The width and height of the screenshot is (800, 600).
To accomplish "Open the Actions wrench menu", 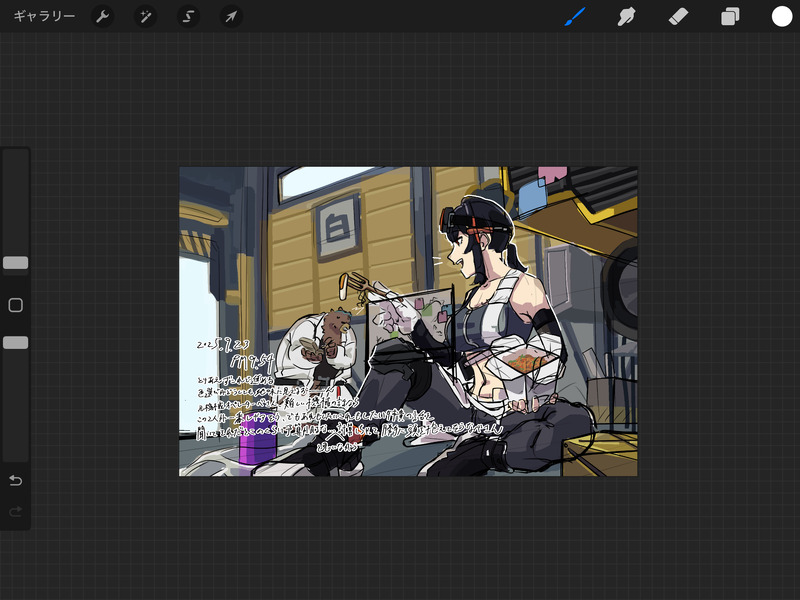I will (x=103, y=16).
